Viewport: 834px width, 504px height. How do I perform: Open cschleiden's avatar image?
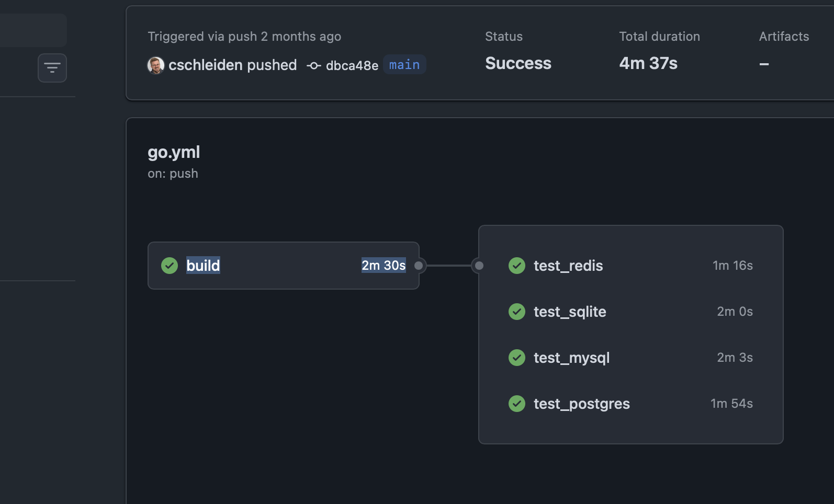click(156, 65)
